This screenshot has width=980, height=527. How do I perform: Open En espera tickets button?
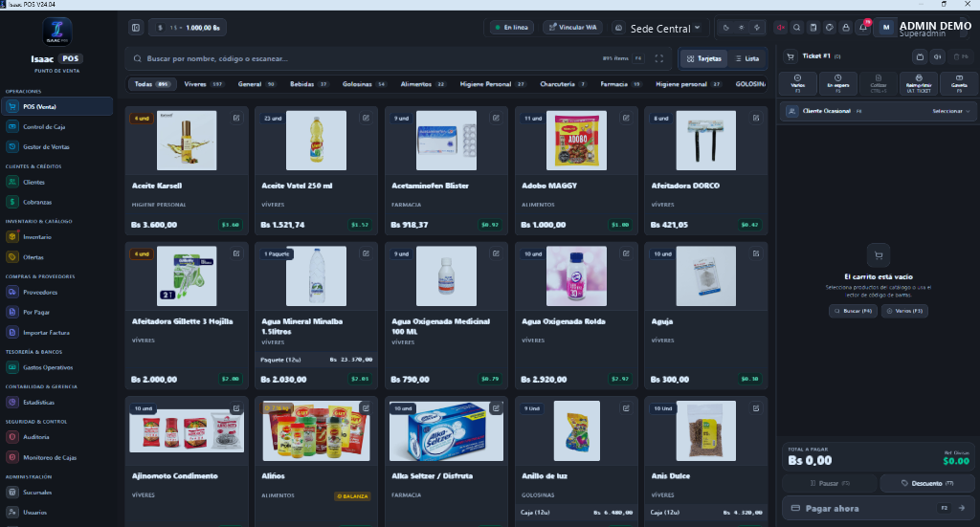tap(838, 83)
